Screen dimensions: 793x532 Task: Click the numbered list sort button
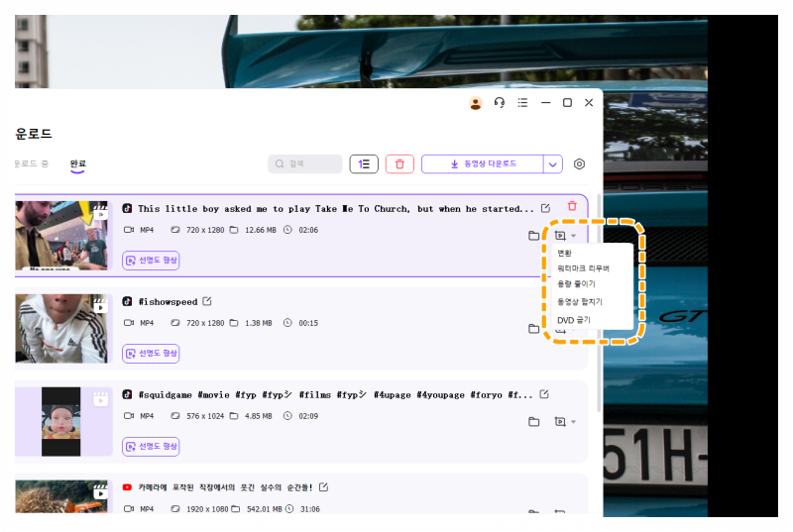click(x=364, y=164)
